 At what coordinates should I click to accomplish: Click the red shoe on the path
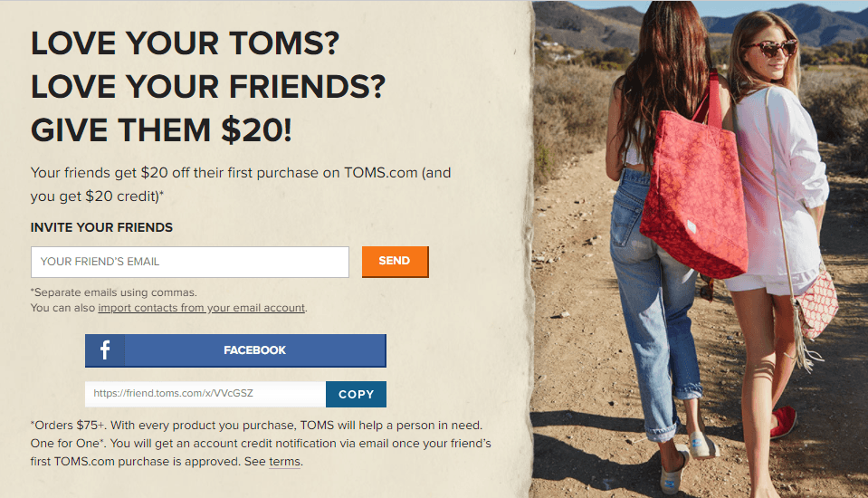(785, 422)
